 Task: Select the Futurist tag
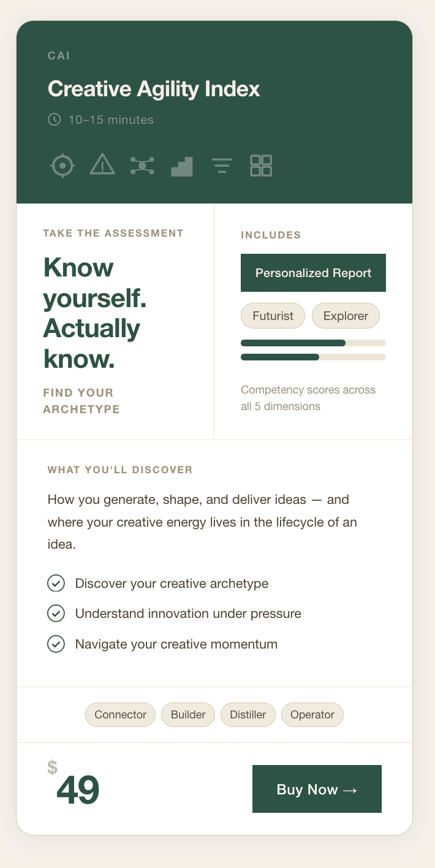[273, 316]
